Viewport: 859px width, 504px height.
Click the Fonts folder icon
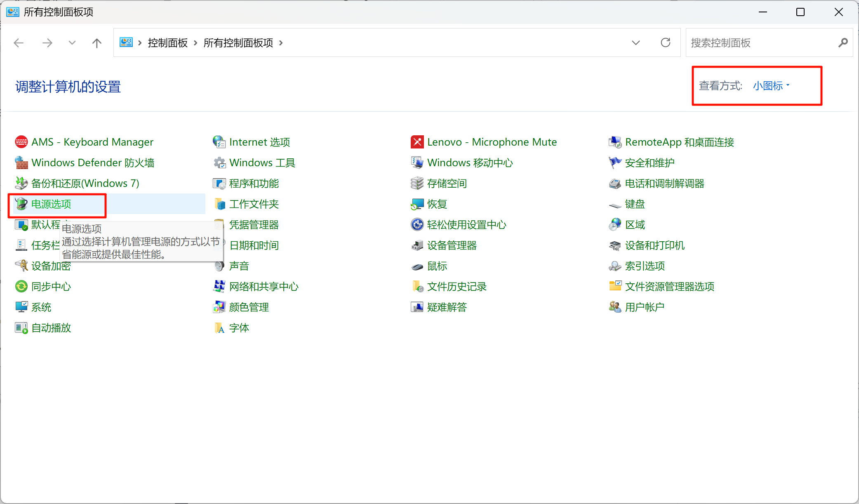(x=219, y=328)
